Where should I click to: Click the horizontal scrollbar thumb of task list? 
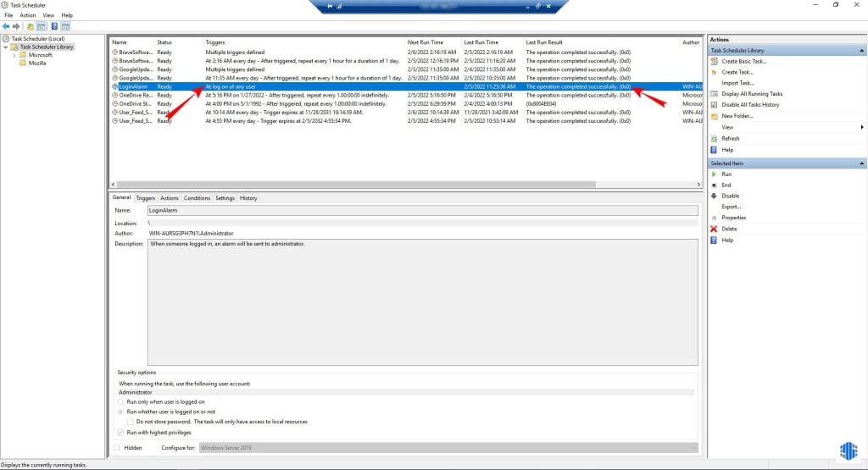tap(356, 185)
